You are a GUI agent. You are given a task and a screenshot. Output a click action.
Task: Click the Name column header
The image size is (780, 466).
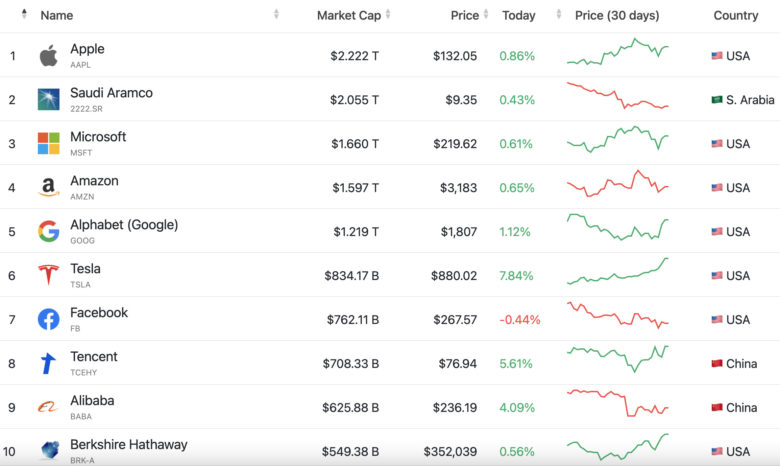pyautogui.click(x=57, y=15)
